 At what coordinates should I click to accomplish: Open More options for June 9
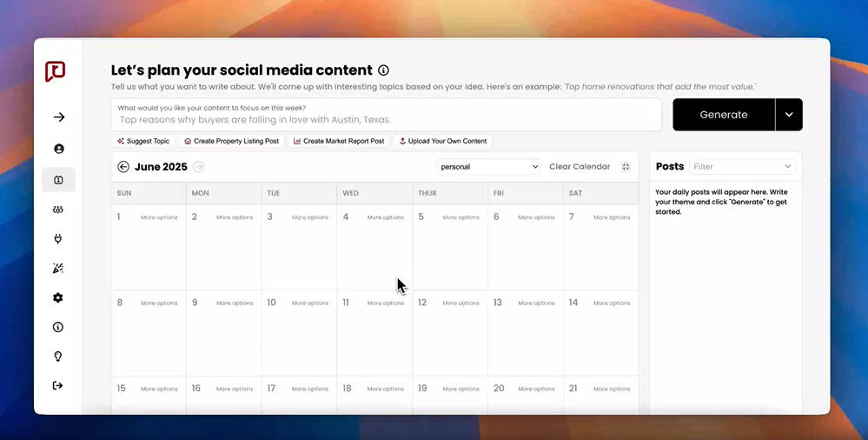coord(235,303)
